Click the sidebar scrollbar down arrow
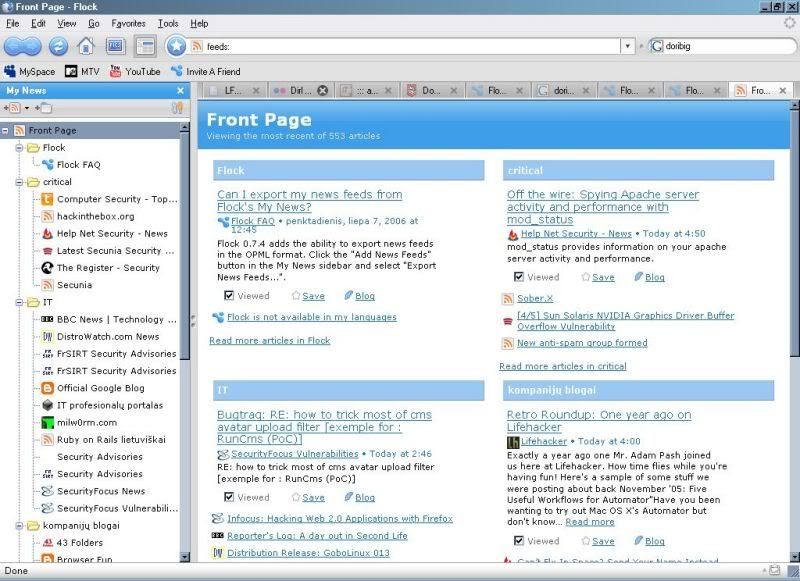Image resolution: width=800 pixels, height=581 pixels. coord(185,557)
